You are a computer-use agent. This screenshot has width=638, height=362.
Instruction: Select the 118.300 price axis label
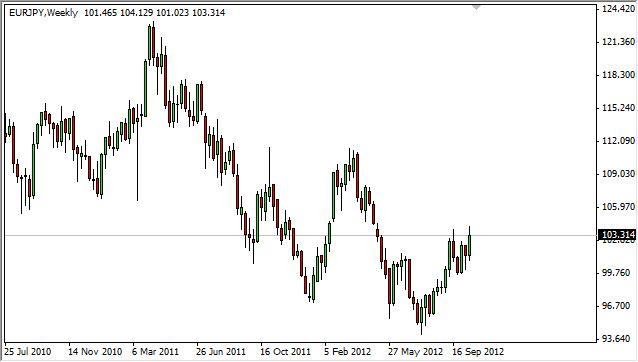pos(618,75)
